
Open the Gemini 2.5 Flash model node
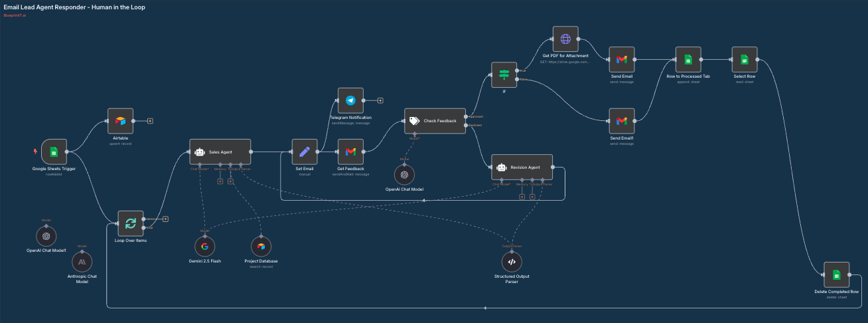205,247
